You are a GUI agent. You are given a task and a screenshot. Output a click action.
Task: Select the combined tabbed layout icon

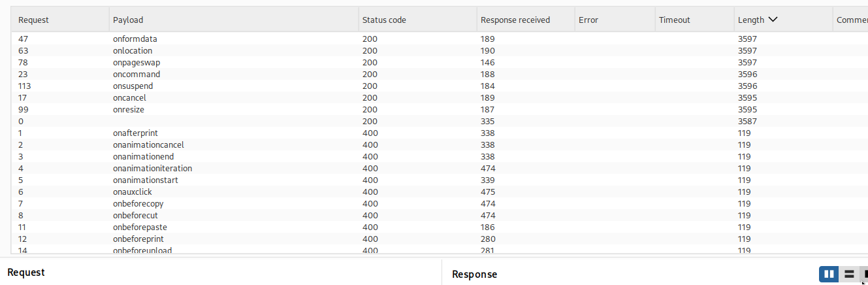pos(865,274)
